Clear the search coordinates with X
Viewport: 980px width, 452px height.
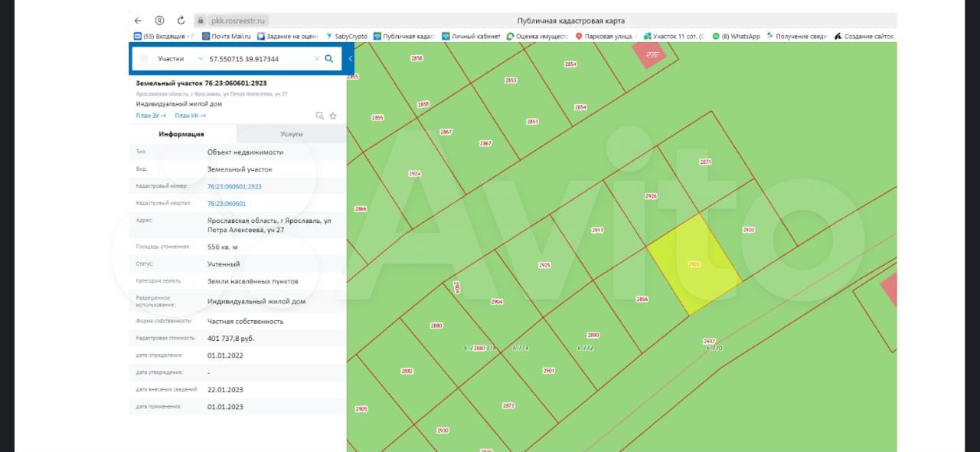[x=316, y=58]
